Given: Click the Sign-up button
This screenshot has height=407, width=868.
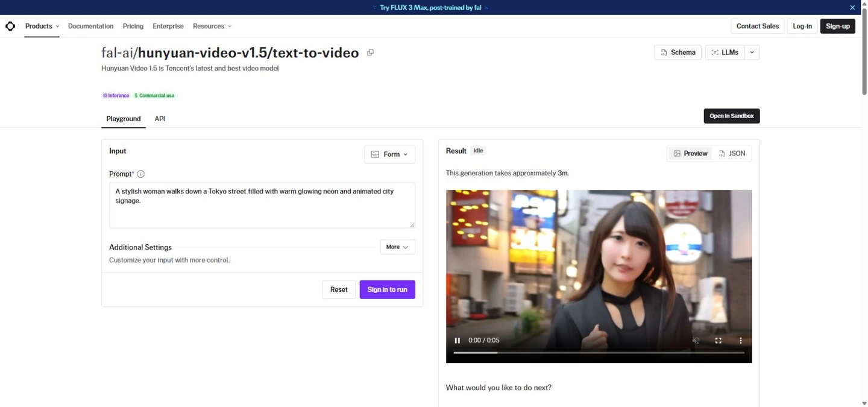Looking at the screenshot, I should (838, 26).
